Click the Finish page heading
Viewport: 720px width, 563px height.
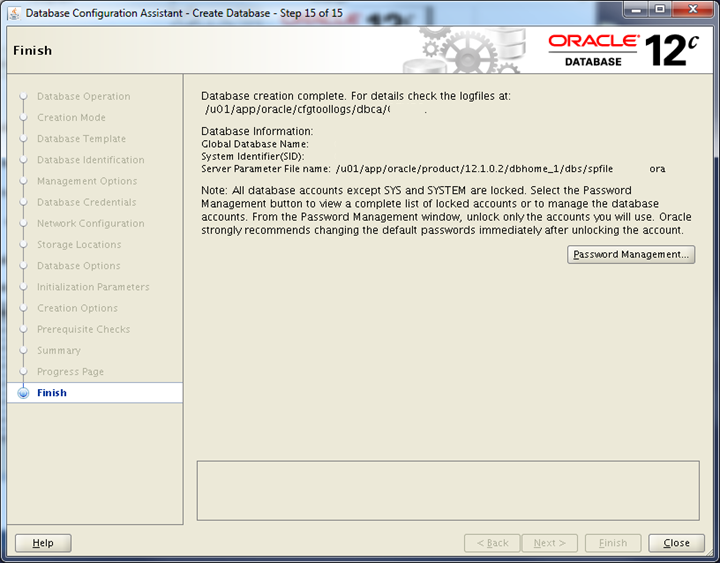[33, 51]
